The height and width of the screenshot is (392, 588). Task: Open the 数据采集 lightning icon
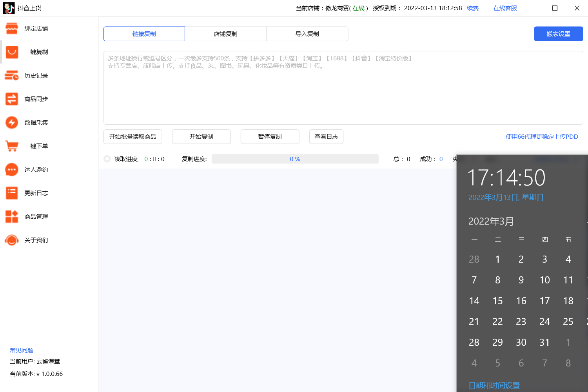[12, 123]
